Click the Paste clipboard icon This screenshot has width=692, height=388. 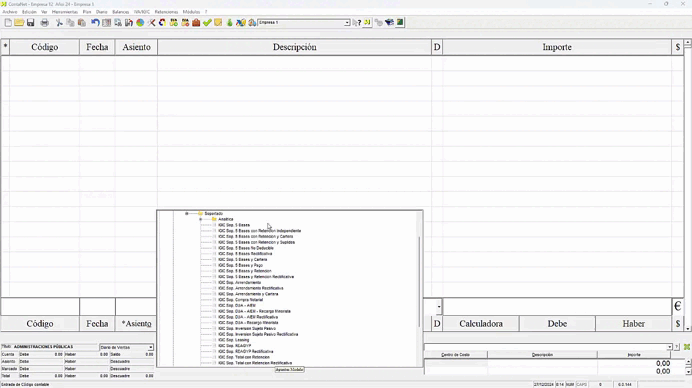click(82, 23)
